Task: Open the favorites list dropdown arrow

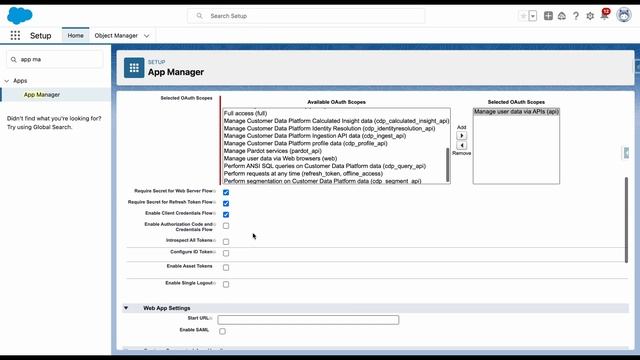Action: click(533, 16)
